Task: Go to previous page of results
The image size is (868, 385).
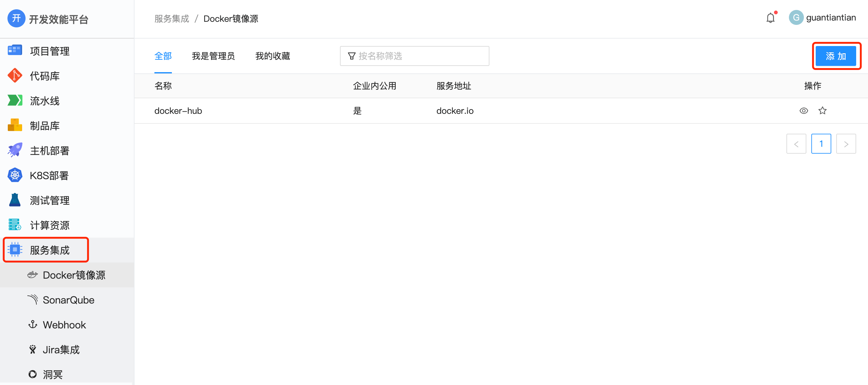Action: point(796,144)
